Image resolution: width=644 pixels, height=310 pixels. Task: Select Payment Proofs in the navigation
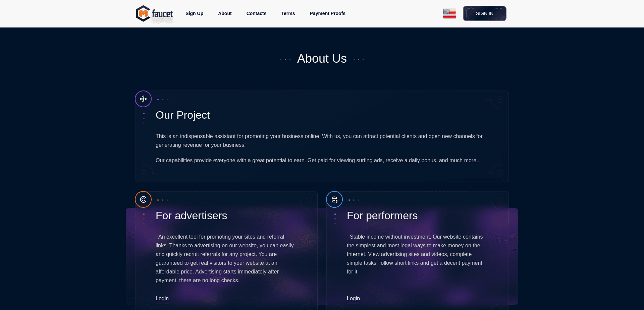[x=327, y=13]
